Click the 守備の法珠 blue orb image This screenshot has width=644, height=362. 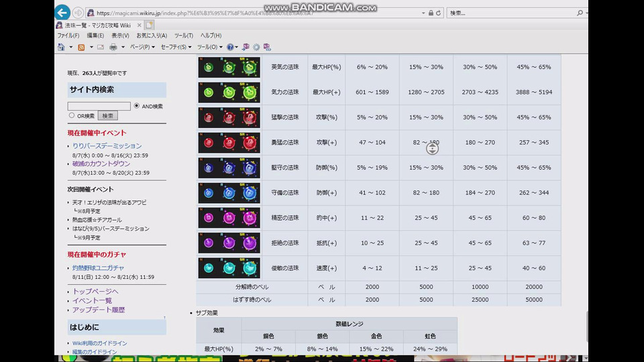coord(229,193)
